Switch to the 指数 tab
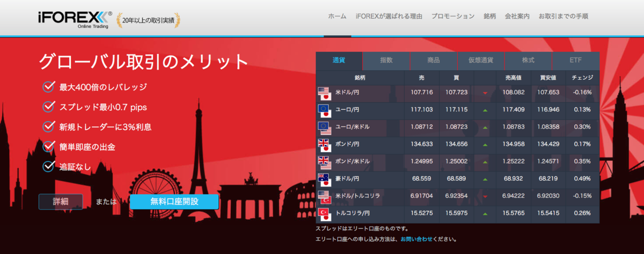The height and width of the screenshot is (254, 644). [x=386, y=61]
